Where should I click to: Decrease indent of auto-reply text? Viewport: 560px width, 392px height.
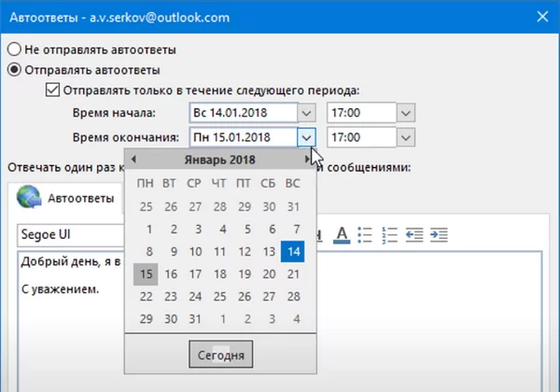click(415, 233)
